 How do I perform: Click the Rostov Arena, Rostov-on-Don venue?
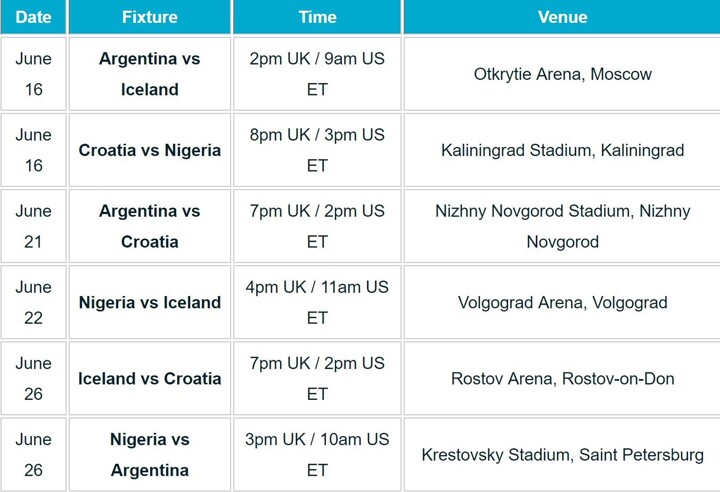click(562, 378)
